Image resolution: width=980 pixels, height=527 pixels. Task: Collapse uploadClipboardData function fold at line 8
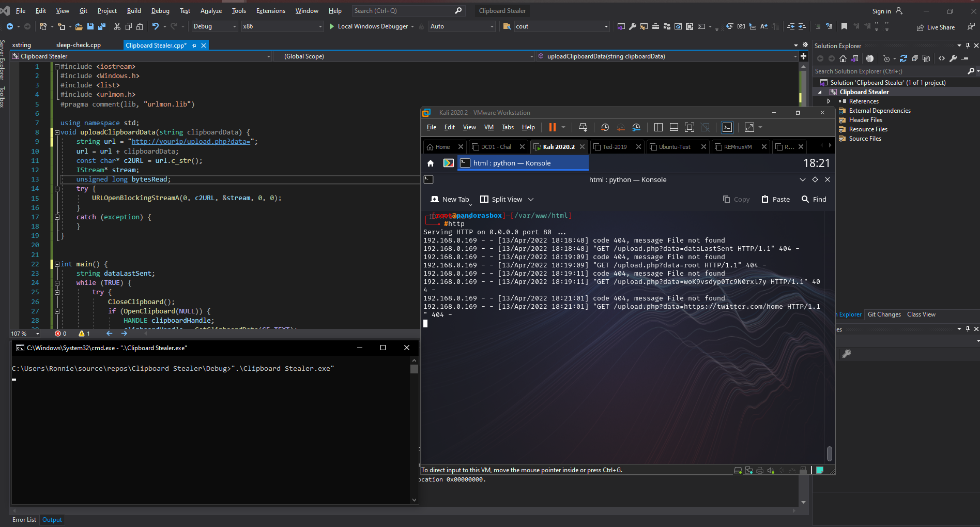57,132
